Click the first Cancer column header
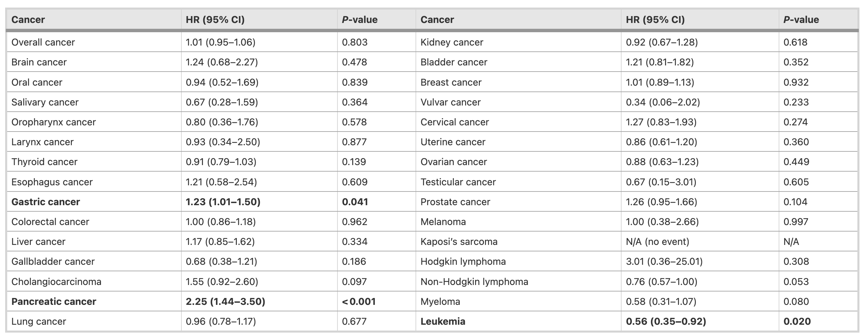The image size is (868, 335). tap(28, 20)
